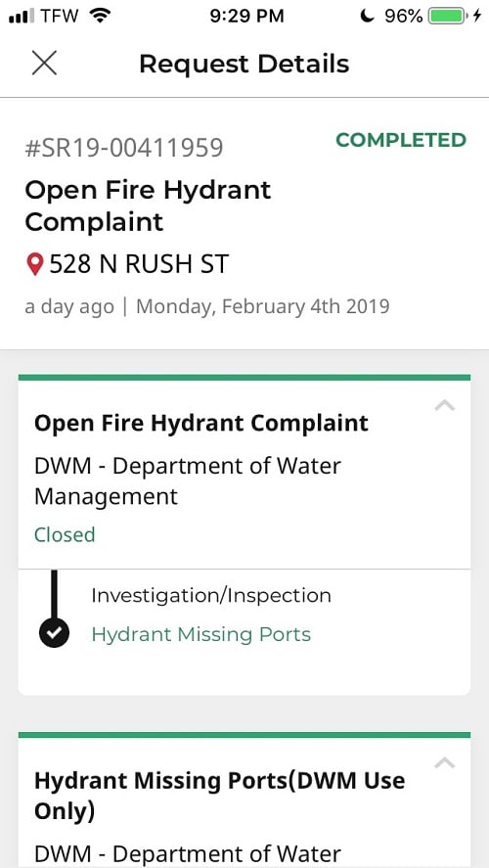
Task: Collapse the Open Fire Hydrant Complaint card
Action: click(x=445, y=406)
